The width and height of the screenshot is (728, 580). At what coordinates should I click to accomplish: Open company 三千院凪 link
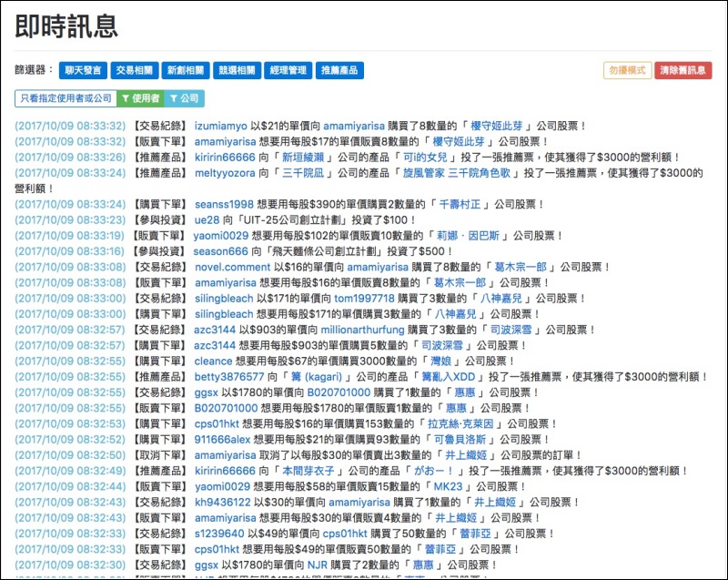click(x=303, y=173)
